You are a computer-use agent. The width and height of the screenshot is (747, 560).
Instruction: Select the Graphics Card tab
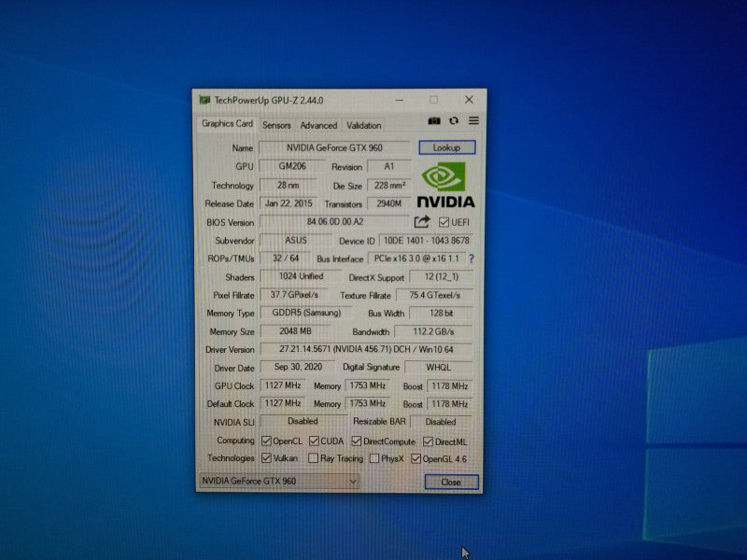(x=227, y=124)
